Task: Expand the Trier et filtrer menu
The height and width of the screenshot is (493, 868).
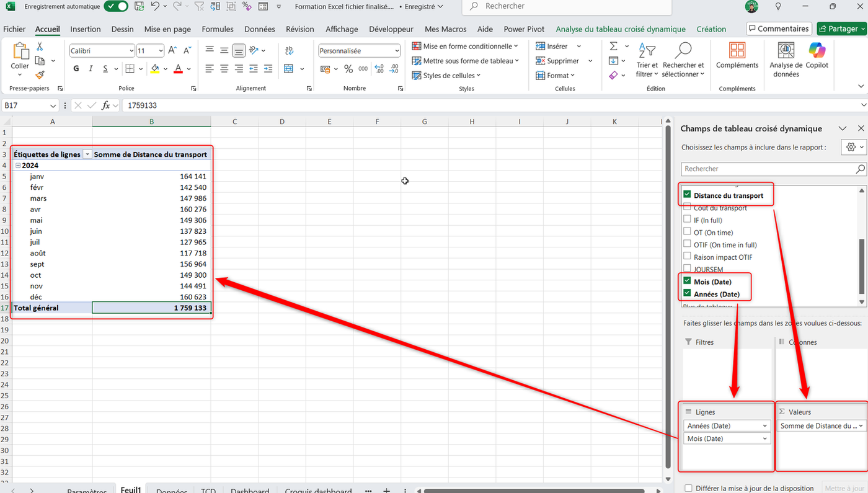Action: 647,60
